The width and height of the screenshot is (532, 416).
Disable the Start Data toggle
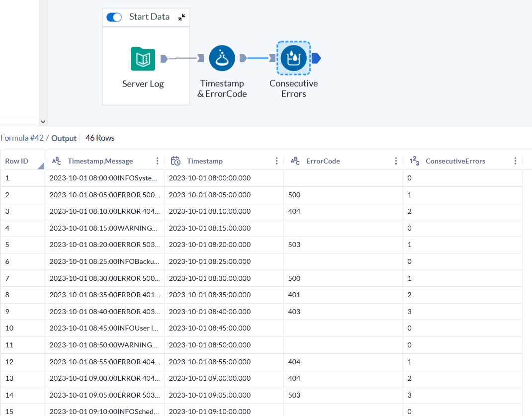pos(114,16)
